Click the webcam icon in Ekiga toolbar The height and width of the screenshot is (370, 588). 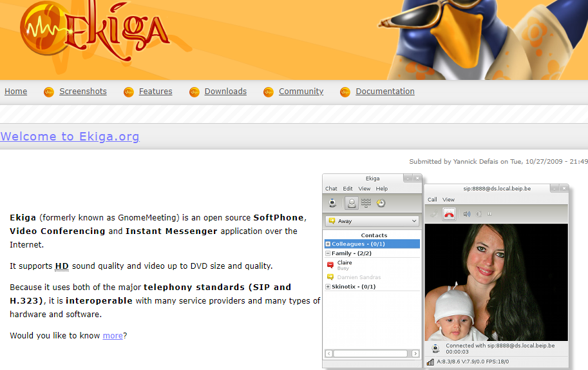click(x=332, y=203)
